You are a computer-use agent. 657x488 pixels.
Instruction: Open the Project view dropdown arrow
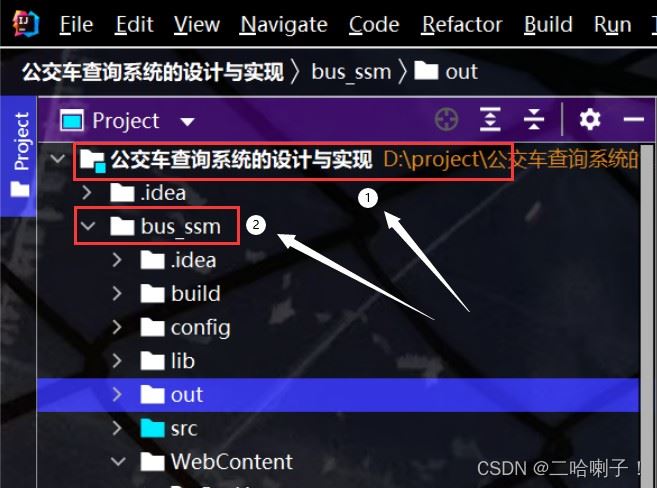187,122
